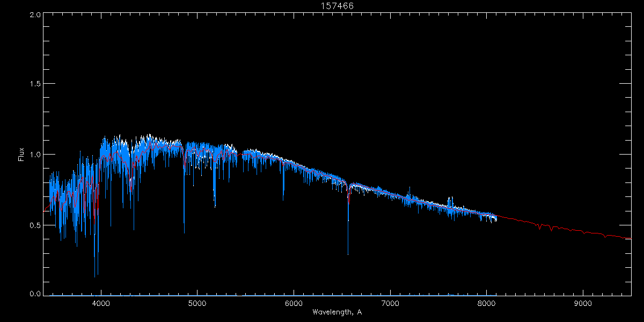Click the 0.0 flux tick label

(x=35, y=294)
